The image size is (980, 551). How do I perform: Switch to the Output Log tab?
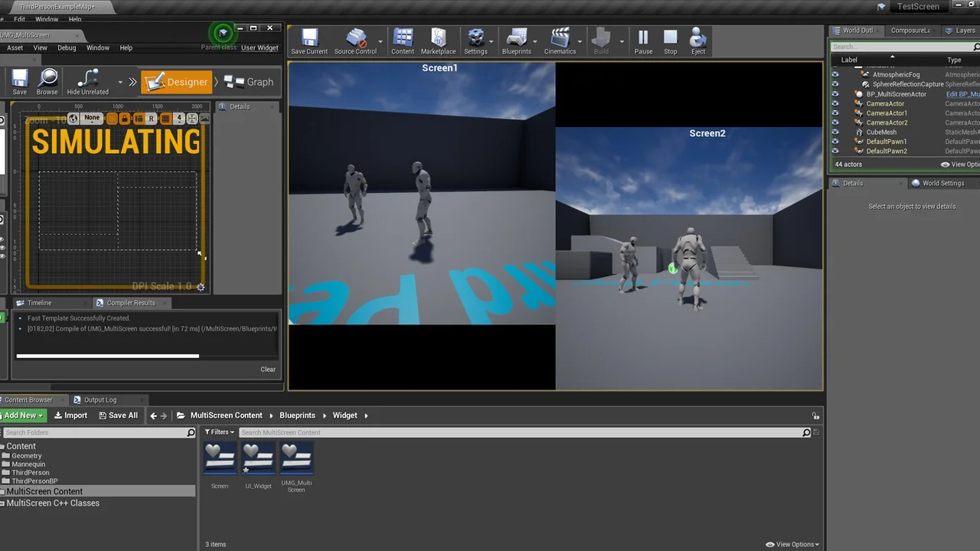(x=100, y=399)
